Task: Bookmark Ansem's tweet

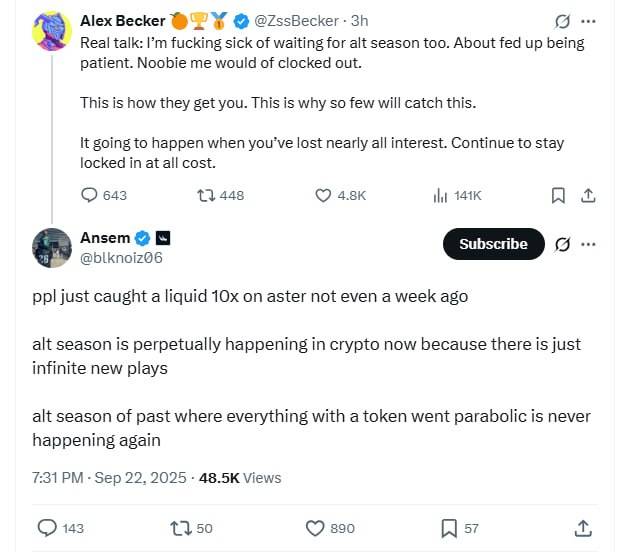Action: pyautogui.click(x=449, y=527)
